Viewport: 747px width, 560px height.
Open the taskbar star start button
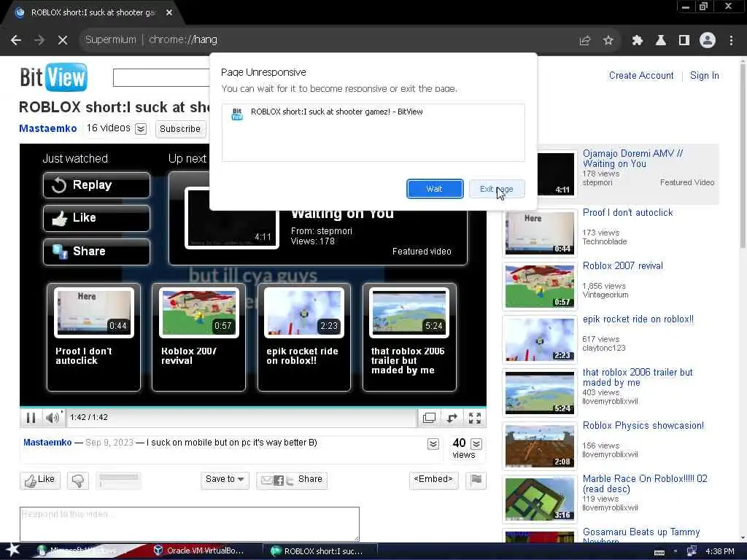13,551
